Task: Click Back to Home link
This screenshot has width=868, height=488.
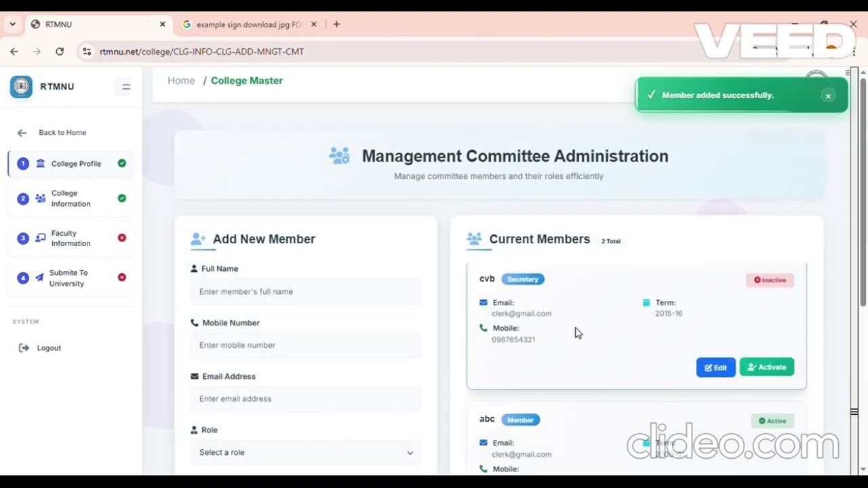Action: pos(62,133)
